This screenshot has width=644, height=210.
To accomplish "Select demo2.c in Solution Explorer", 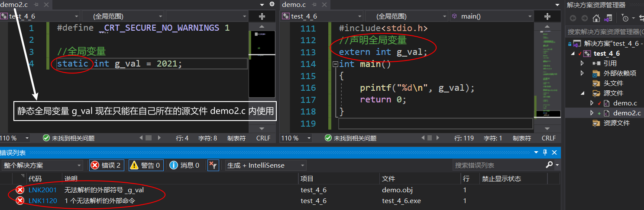I will pyautogui.click(x=627, y=113).
